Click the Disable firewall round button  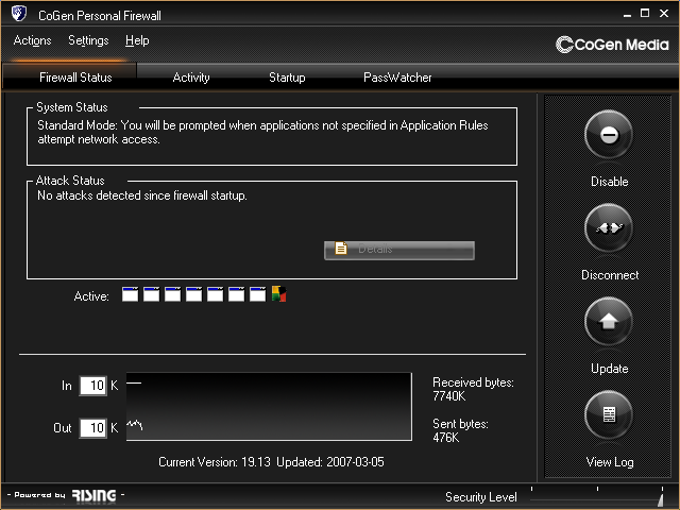pyautogui.click(x=608, y=134)
